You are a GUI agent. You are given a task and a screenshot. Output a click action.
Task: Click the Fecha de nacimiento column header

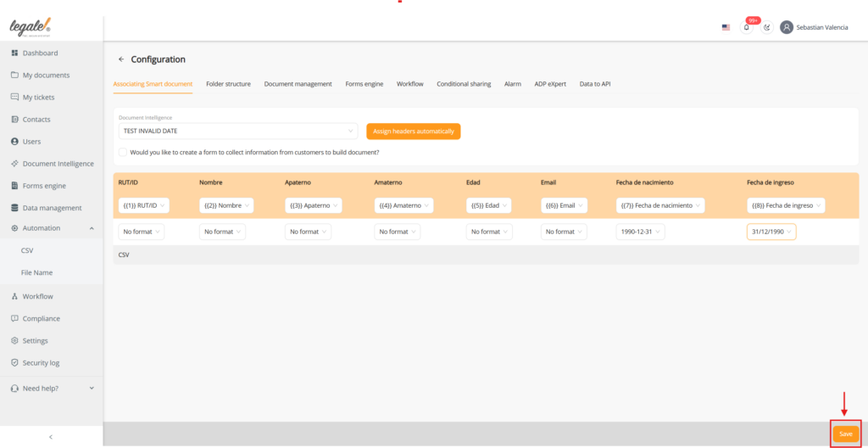(645, 182)
